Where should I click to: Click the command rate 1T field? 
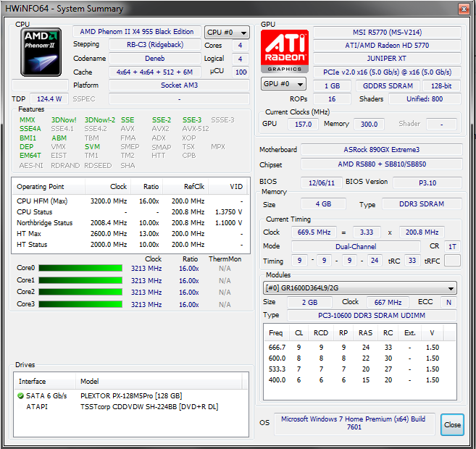(x=452, y=246)
